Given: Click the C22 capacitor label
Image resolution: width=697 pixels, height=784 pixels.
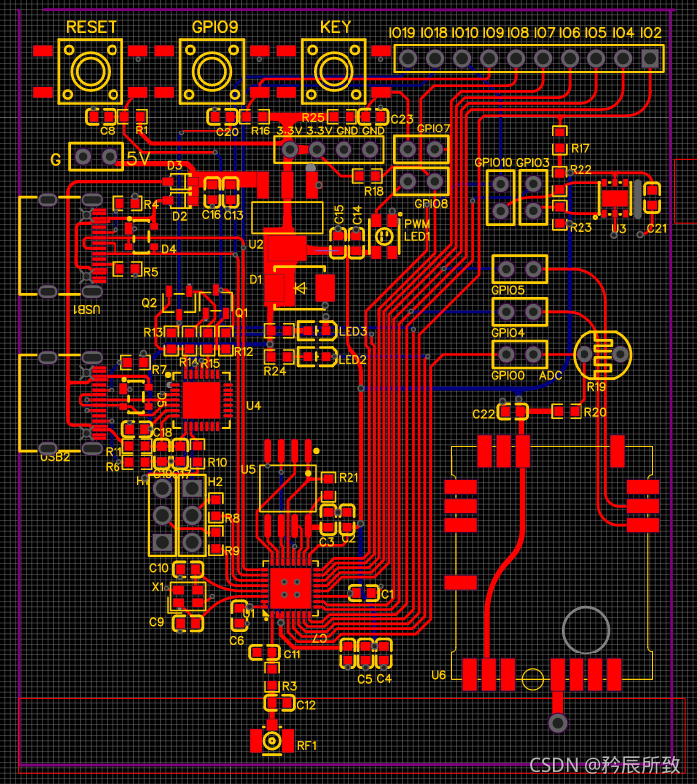Looking at the screenshot, I should click(x=484, y=414).
